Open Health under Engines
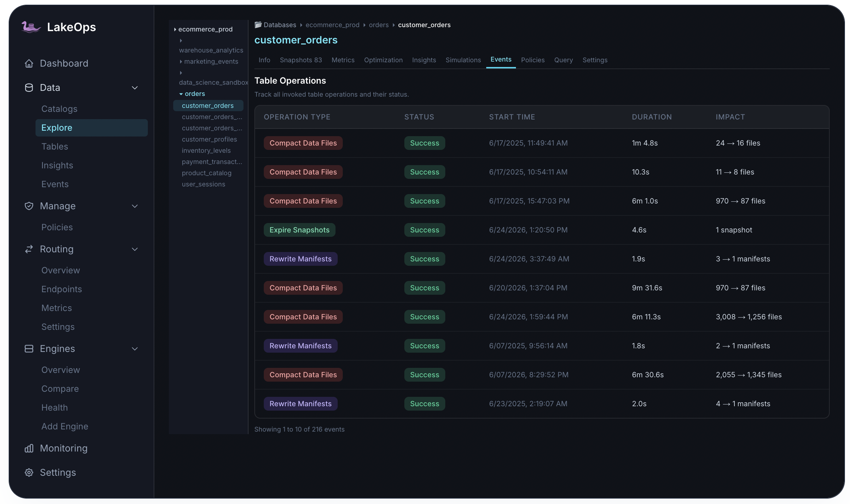850x504 pixels. click(x=55, y=408)
